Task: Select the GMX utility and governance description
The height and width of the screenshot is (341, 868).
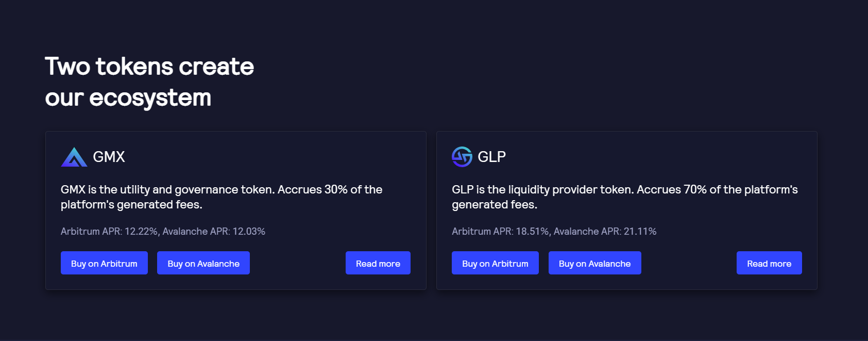Action: [221, 197]
